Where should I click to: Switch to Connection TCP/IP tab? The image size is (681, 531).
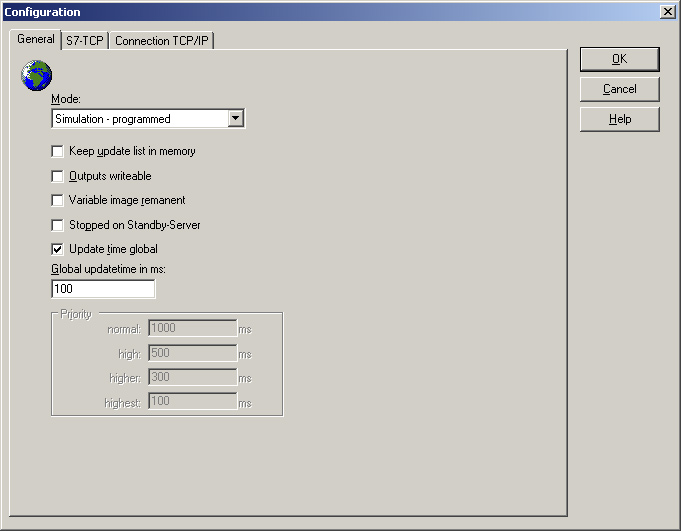162,41
